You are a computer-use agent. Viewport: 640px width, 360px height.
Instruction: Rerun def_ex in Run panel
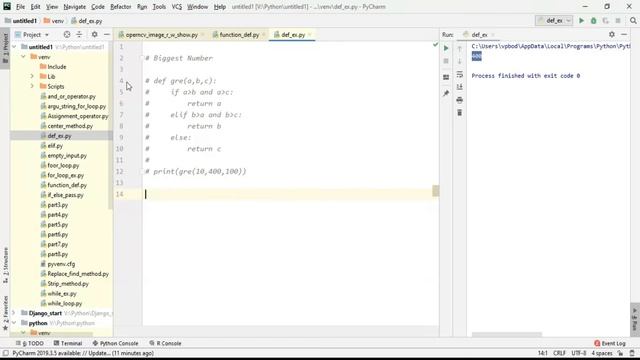click(x=446, y=48)
